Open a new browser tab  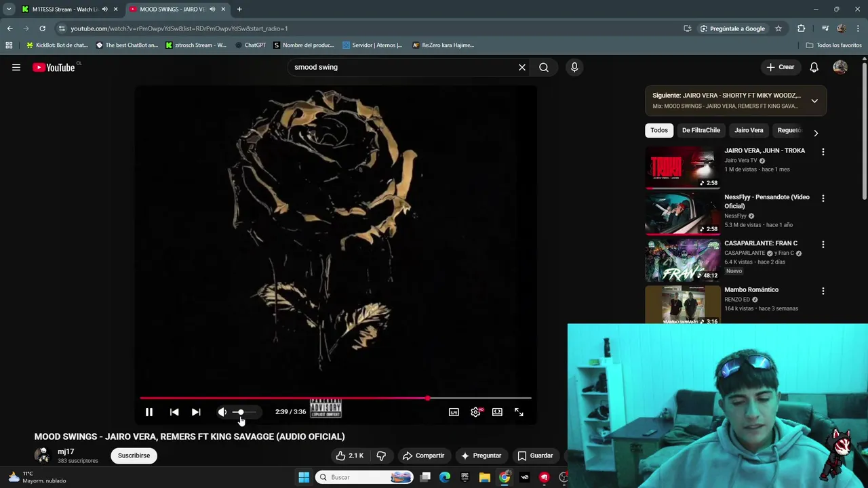pos(239,9)
